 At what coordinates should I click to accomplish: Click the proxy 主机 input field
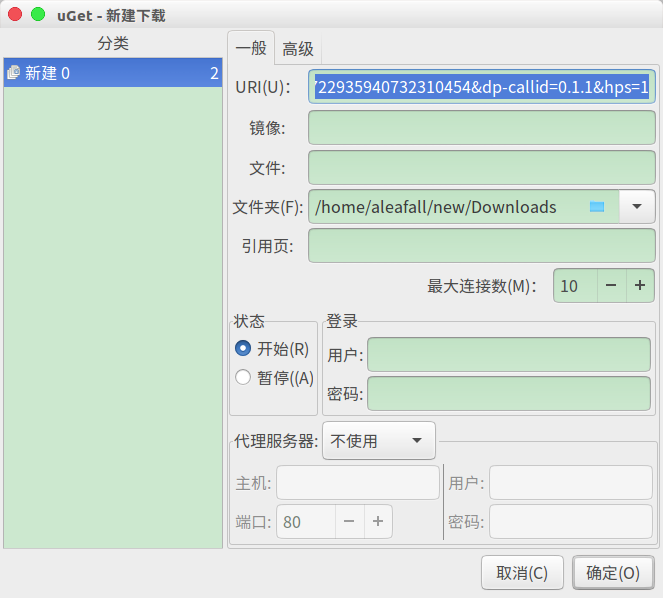[x=358, y=483]
